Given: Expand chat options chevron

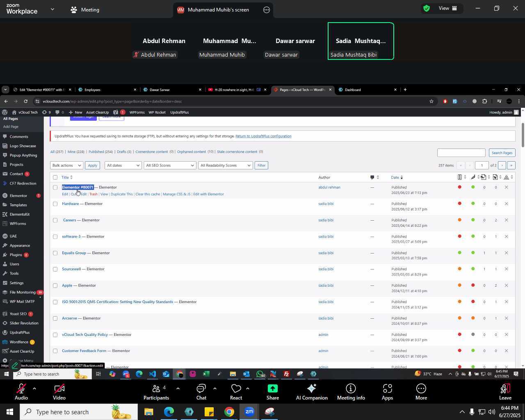Looking at the screenshot, I should tap(215, 388).
